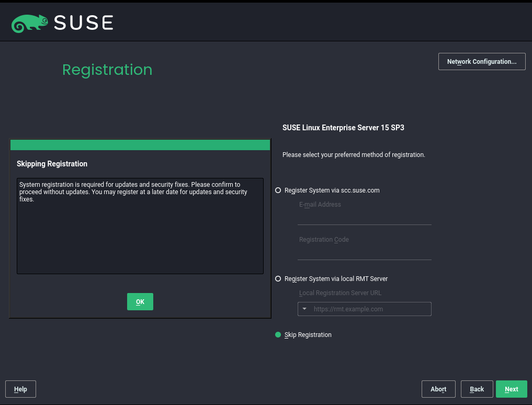Click the Skipping Registration dialog title

tap(52, 164)
